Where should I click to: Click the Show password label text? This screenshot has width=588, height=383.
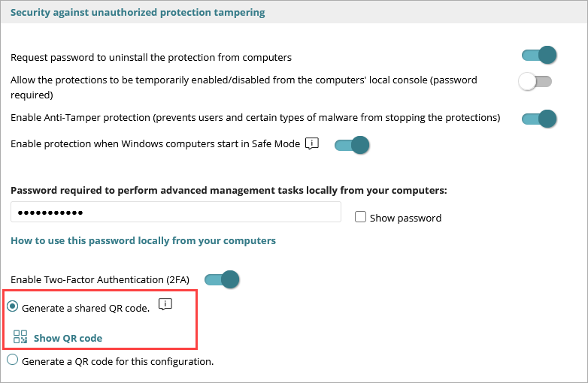pos(405,218)
